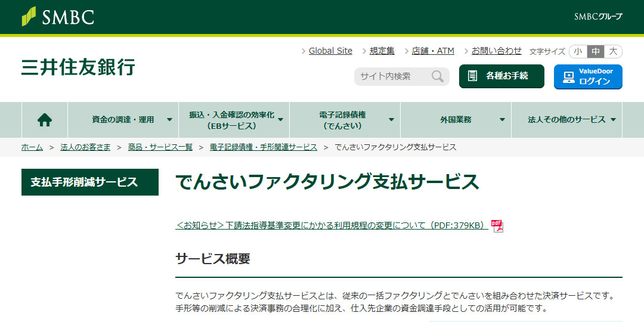Set text size to 大

613,51
